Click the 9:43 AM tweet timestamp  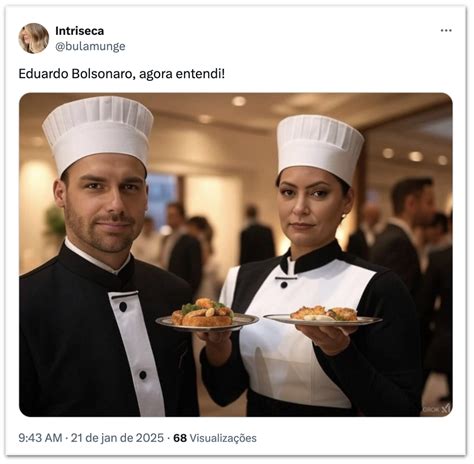pos(40,438)
